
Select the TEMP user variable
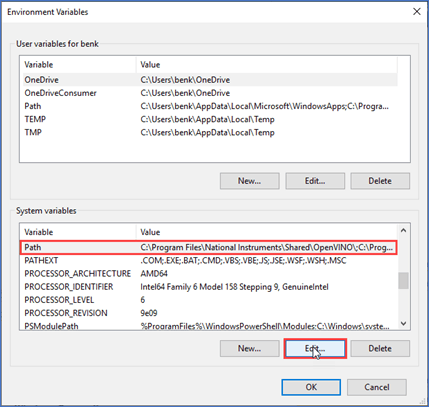[208, 119]
